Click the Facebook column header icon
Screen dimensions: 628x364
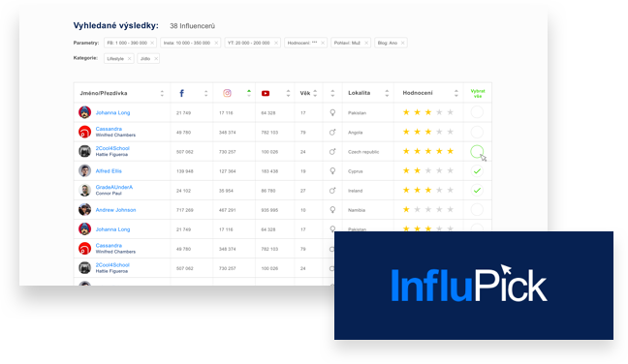[181, 93]
